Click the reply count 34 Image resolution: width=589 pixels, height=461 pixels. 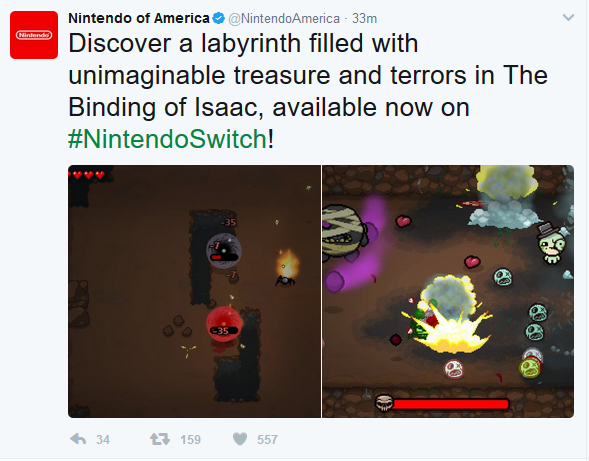[103, 440]
